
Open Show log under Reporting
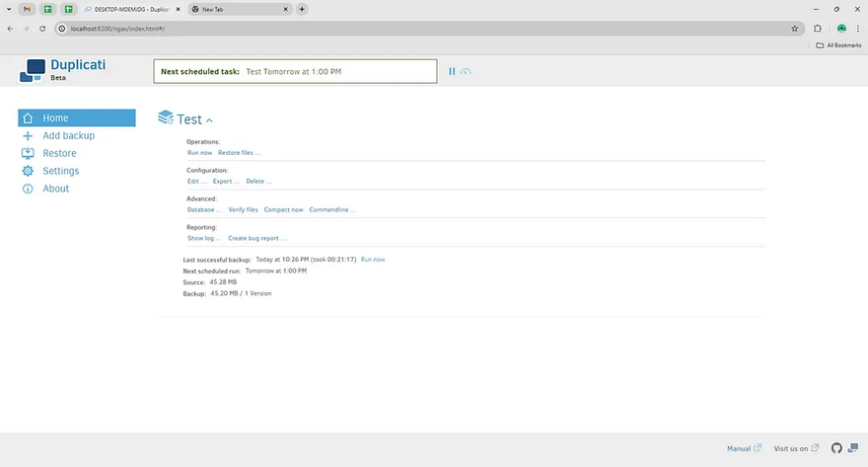(203, 238)
